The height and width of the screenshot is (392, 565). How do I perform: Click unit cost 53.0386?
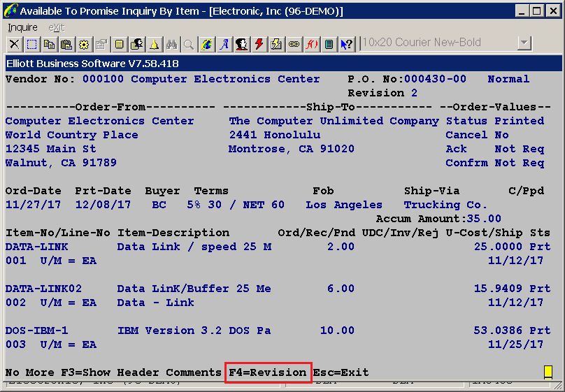click(498, 330)
